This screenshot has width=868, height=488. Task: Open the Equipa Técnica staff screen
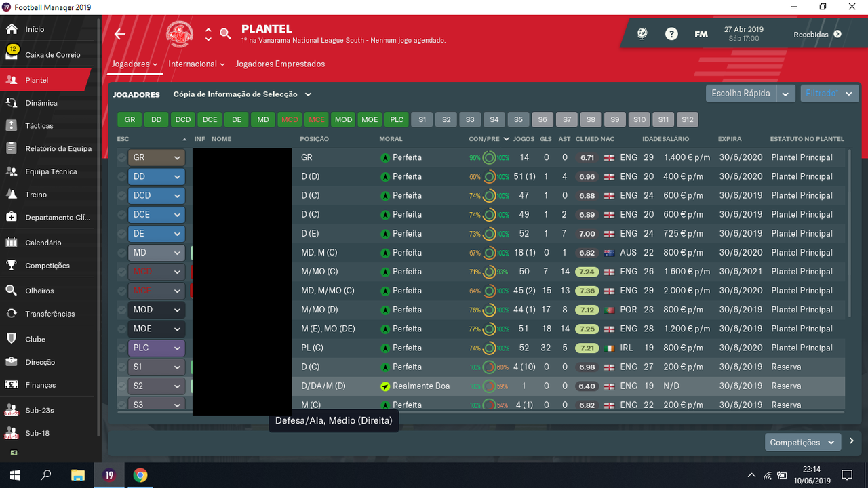51,172
